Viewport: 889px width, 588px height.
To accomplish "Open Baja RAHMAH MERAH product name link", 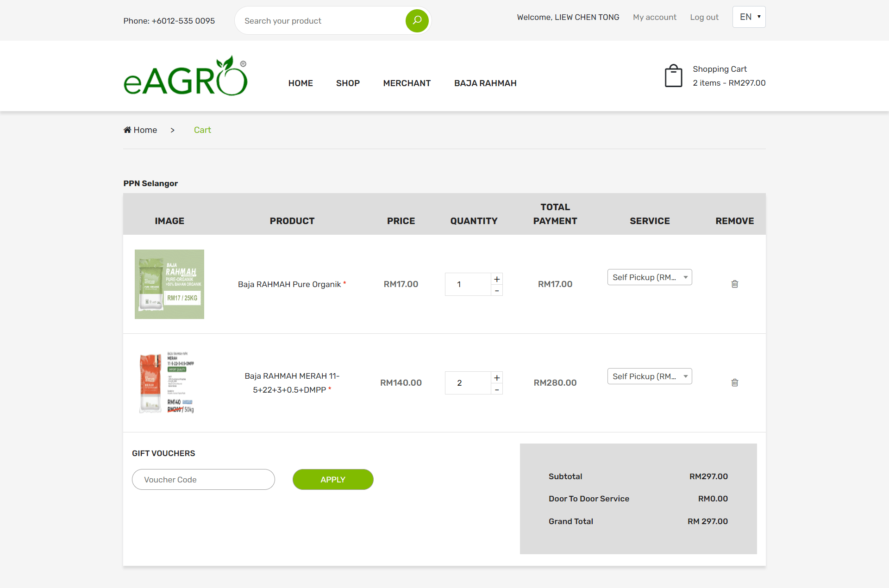I will tap(292, 383).
